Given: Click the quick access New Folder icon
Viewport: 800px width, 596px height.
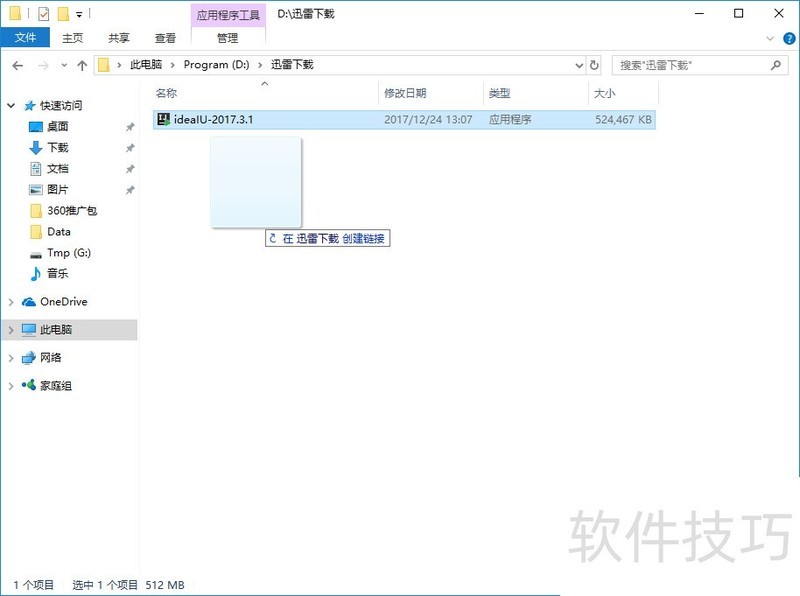Looking at the screenshot, I should pos(63,14).
